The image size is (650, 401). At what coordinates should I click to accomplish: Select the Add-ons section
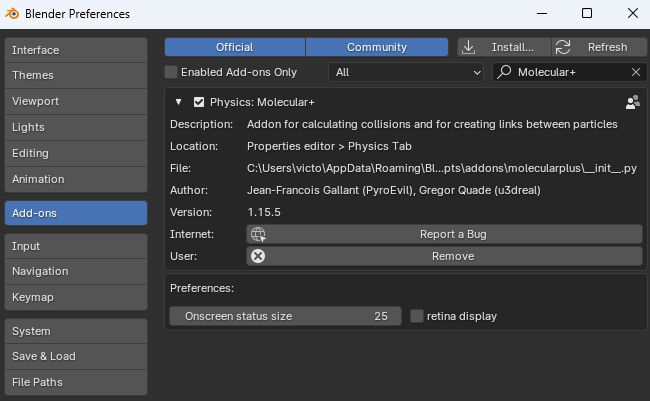point(76,213)
